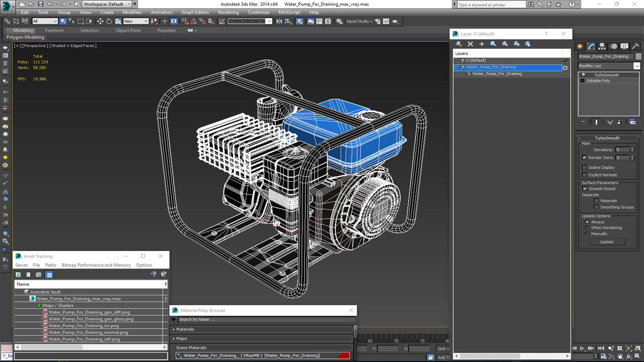Open the Render Setup icon
This screenshot has height=362, width=644.
click(x=377, y=21)
